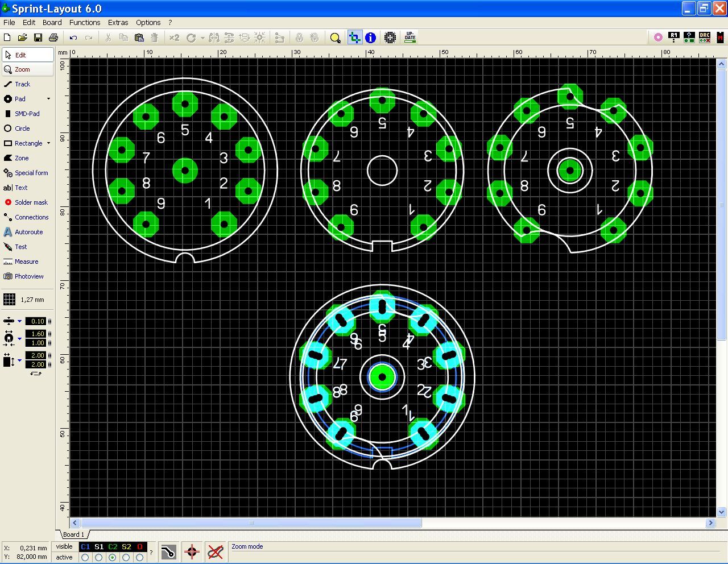Open the SMD-pad size presets dropdown

coord(19,360)
